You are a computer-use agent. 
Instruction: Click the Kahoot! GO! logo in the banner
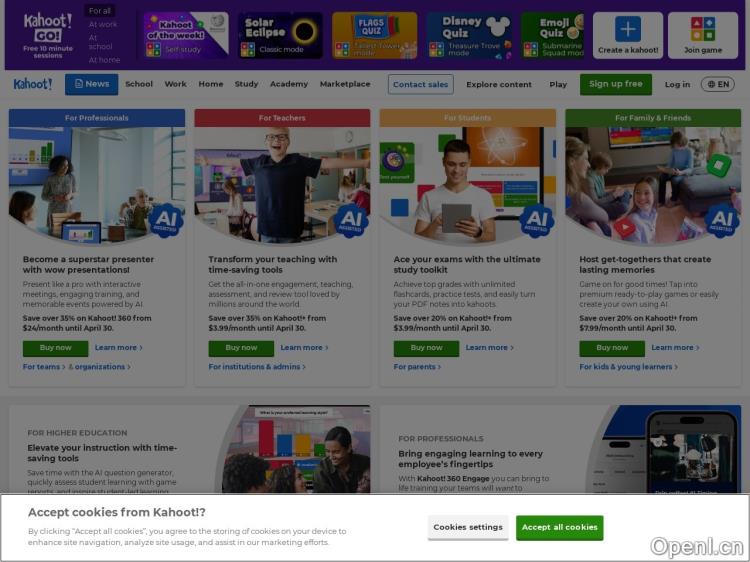click(x=48, y=27)
